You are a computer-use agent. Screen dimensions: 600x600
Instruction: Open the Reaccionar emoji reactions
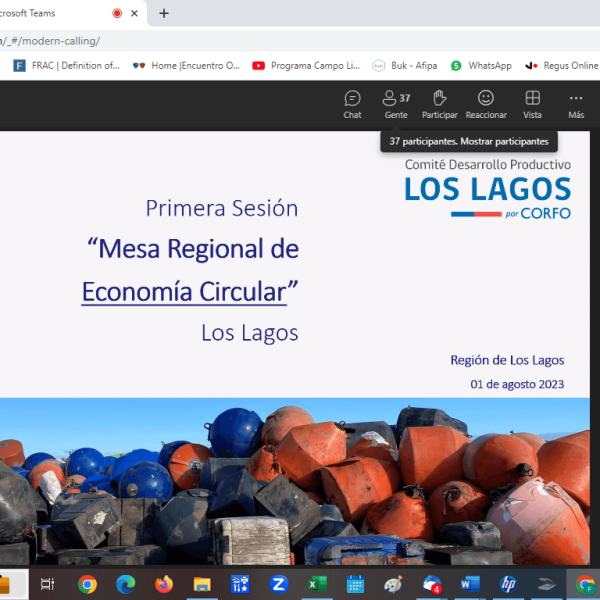click(x=486, y=104)
